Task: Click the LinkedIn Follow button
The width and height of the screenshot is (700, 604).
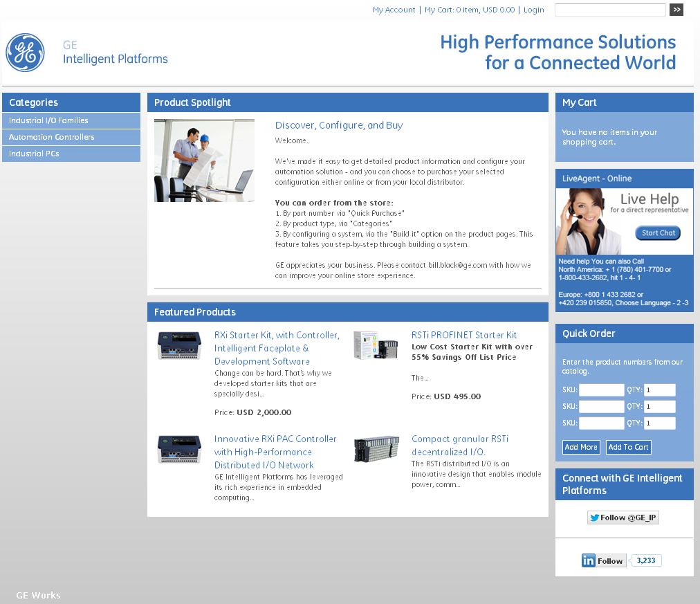Action: point(604,560)
